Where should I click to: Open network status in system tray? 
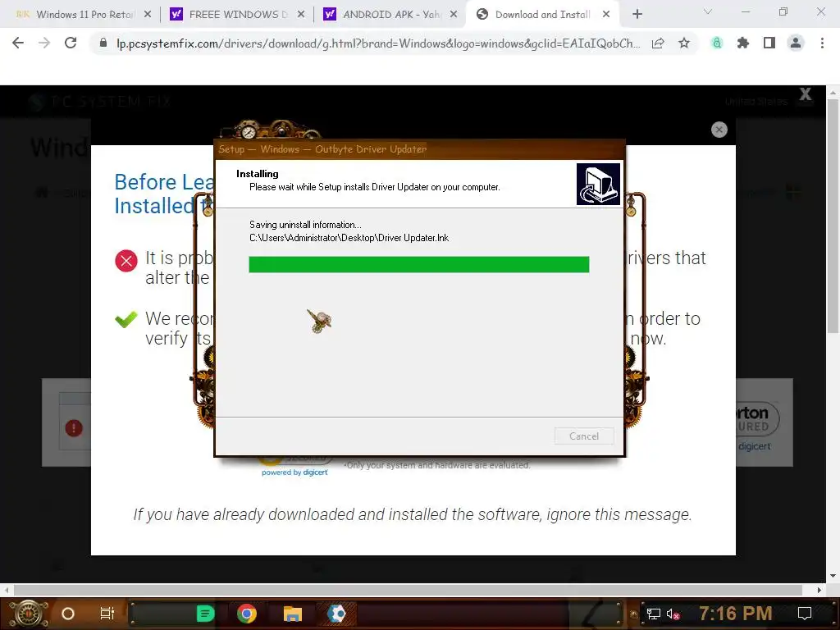654,614
